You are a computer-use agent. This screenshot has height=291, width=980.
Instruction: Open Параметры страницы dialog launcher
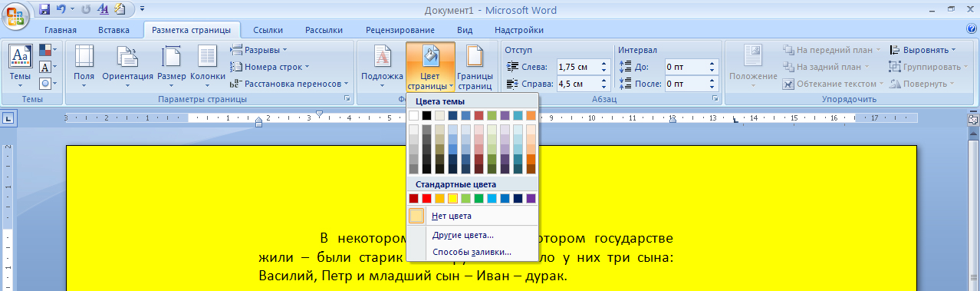click(347, 99)
